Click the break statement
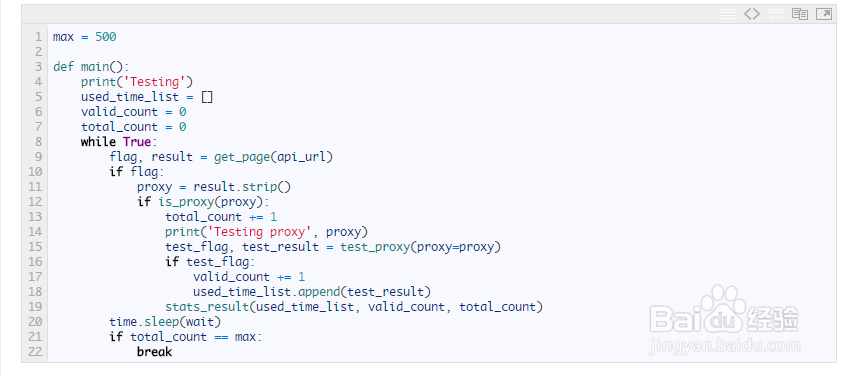Image resolution: width=847 pixels, height=375 pixels. (x=154, y=352)
